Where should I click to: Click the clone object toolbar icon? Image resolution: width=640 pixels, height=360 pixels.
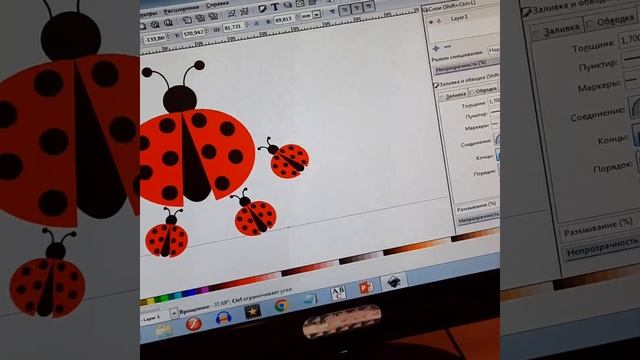(x=200, y=18)
